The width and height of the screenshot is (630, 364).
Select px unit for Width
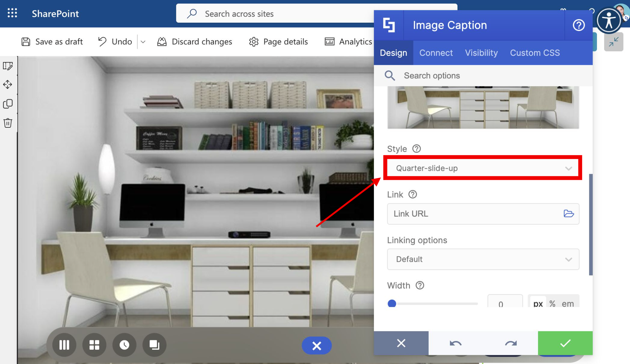[x=538, y=303]
